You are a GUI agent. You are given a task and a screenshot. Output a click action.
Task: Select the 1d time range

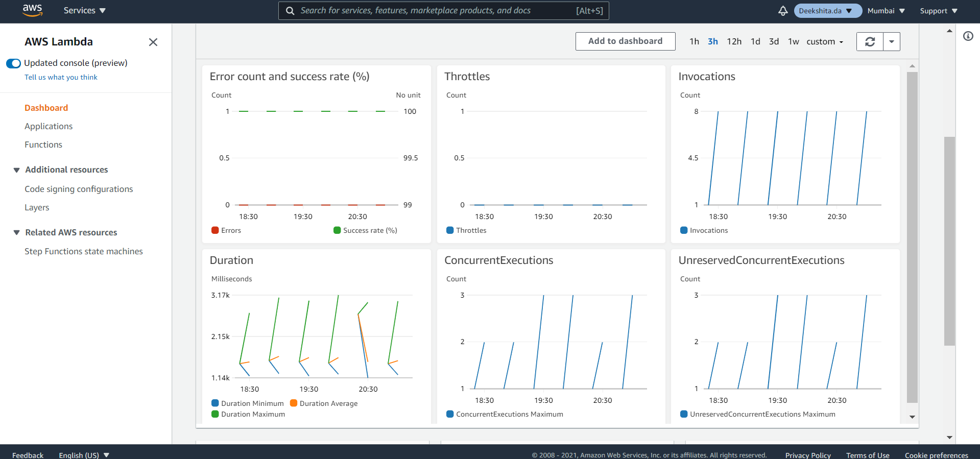pos(755,42)
